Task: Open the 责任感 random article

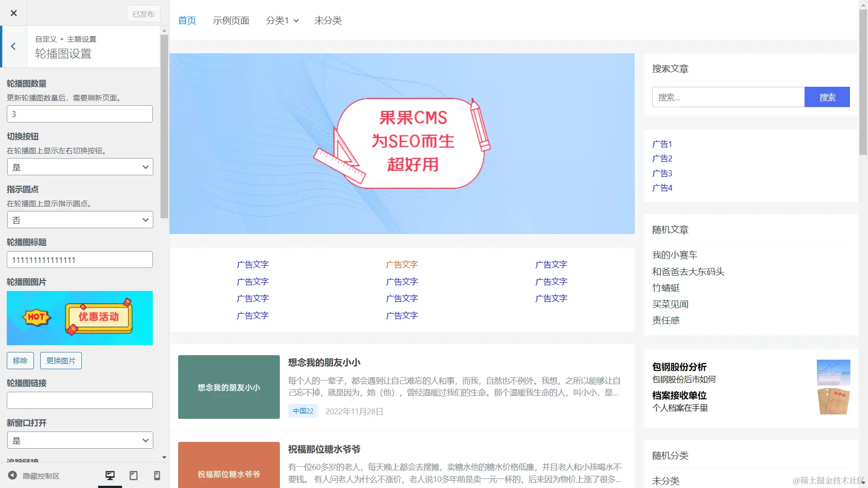Action: tap(665, 320)
